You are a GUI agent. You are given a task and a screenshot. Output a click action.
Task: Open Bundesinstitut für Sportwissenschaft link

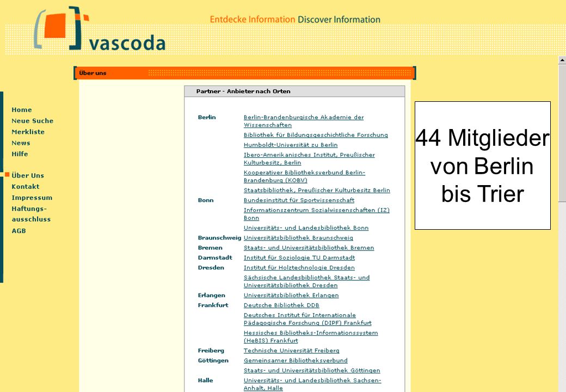click(299, 200)
